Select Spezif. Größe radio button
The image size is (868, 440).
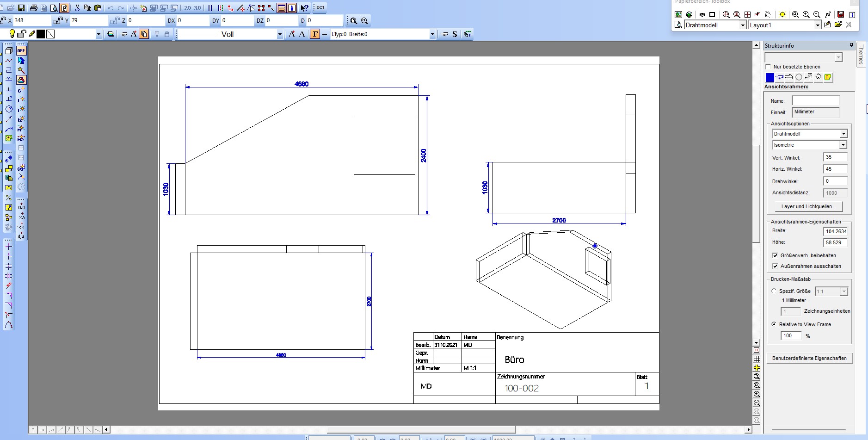[774, 291]
